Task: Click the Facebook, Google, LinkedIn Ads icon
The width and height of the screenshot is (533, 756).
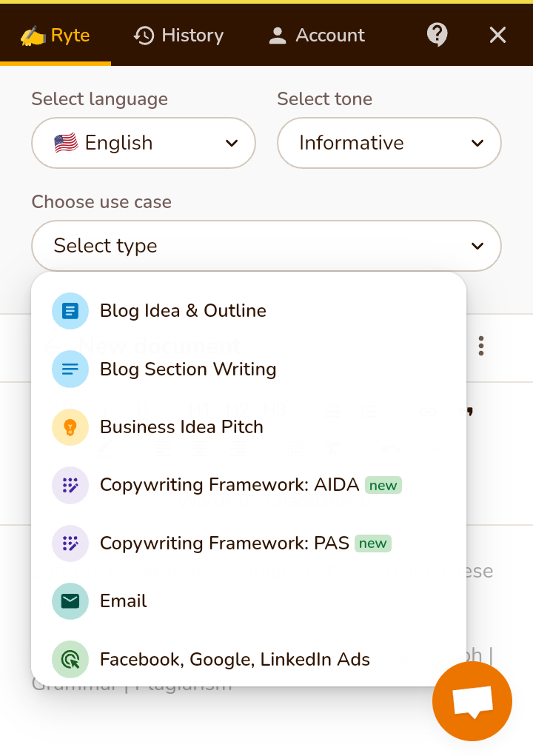Action: (x=70, y=659)
